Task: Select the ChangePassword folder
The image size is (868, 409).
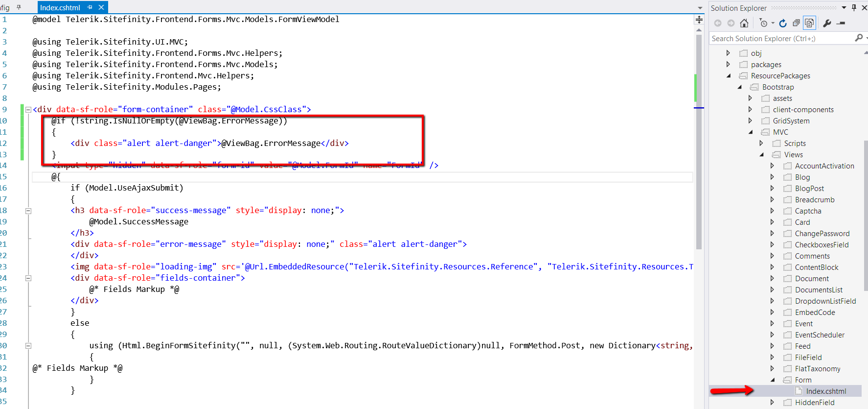Action: [x=822, y=234]
